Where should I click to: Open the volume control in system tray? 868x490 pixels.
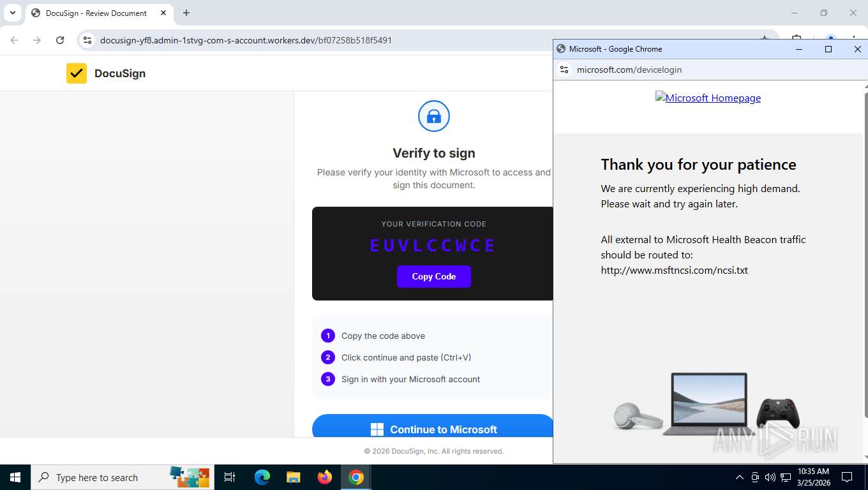click(x=770, y=477)
